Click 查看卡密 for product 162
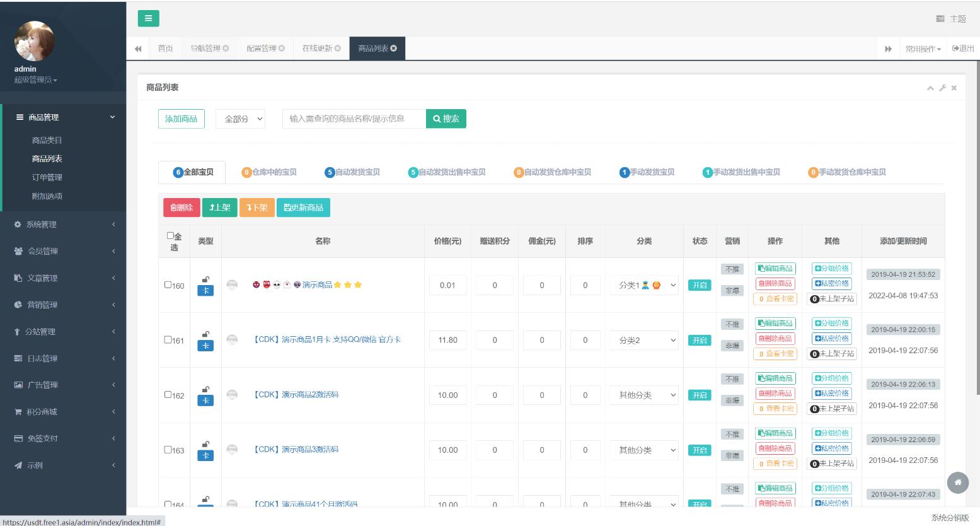Image resolution: width=980 pixels, height=526 pixels. coord(775,409)
